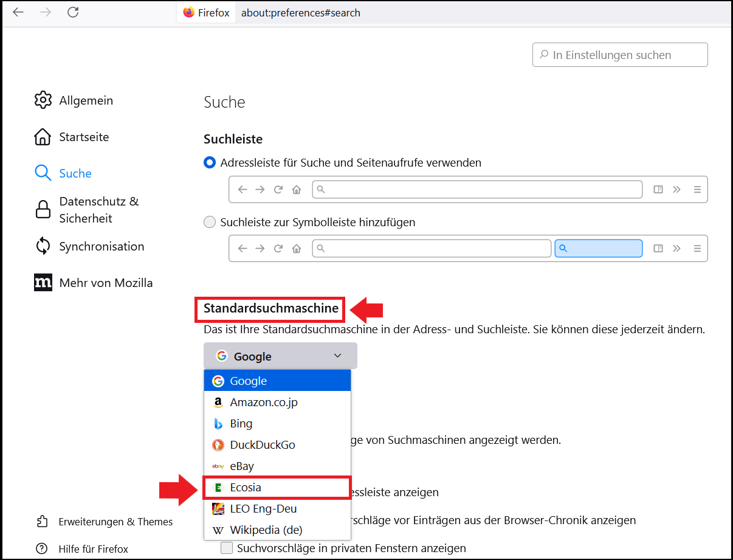Click the about:preferences#search address bar
Image resolution: width=733 pixels, height=560 pixels.
tap(300, 13)
